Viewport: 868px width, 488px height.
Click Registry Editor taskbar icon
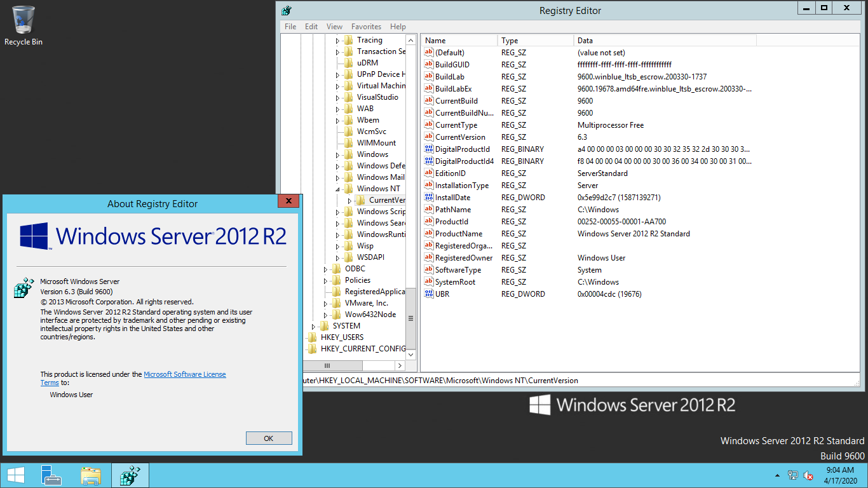tap(130, 475)
